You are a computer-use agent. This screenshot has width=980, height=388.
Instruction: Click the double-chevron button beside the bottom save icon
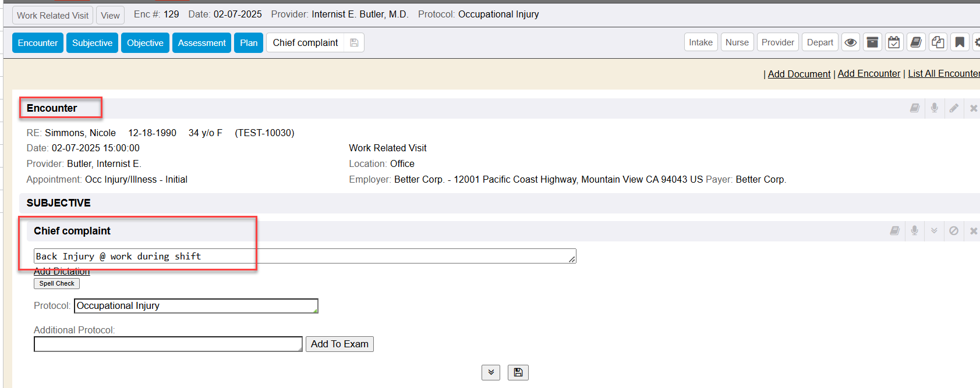pyautogui.click(x=491, y=372)
